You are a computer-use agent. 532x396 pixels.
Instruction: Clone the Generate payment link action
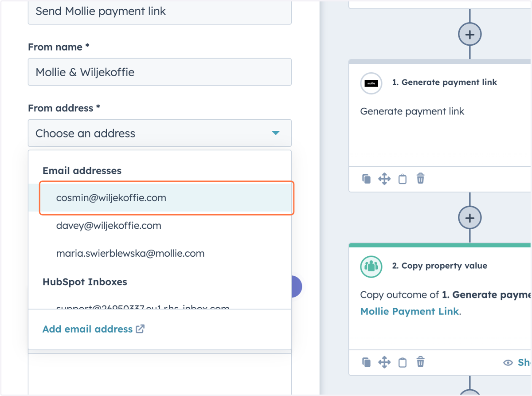pyautogui.click(x=366, y=179)
